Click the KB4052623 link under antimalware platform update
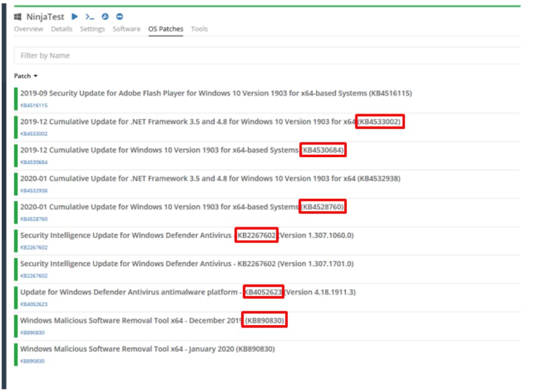Screen dimensions: 535x392 coord(34,304)
